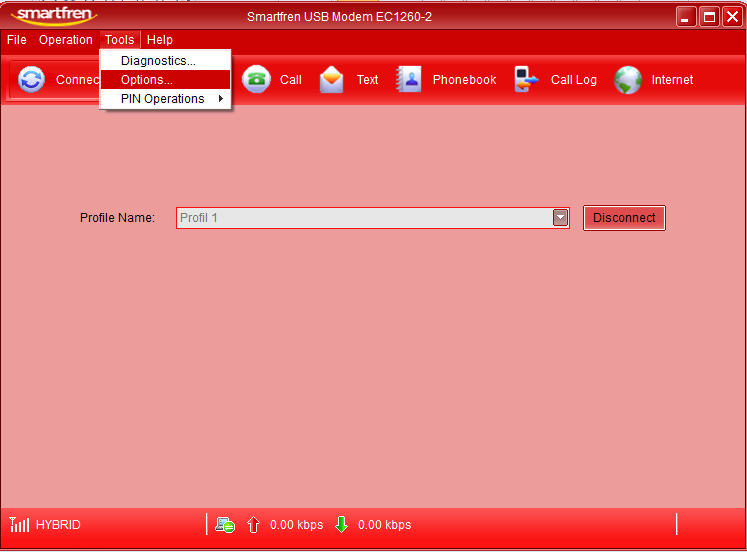Viewport: 747px width, 552px height.
Task: Click the Phonebook toolbar label
Action: click(x=464, y=80)
